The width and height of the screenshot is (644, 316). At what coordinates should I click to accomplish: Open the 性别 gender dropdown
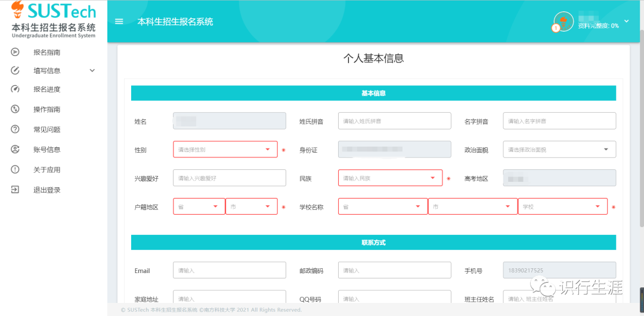coord(225,150)
